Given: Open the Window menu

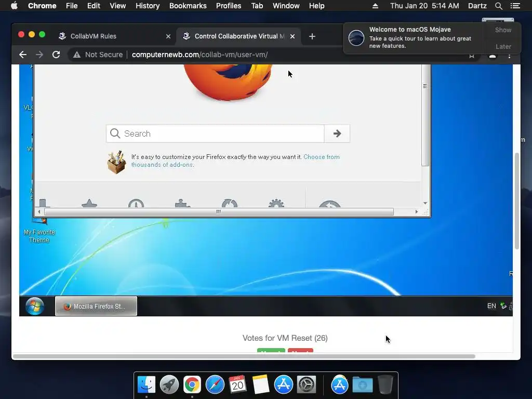Looking at the screenshot, I should click(x=286, y=6).
